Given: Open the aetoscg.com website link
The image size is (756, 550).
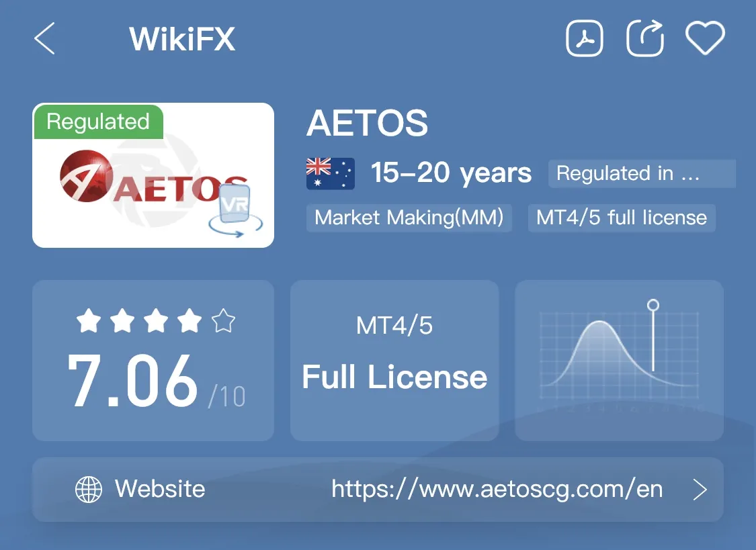Looking at the screenshot, I should click(x=497, y=490).
